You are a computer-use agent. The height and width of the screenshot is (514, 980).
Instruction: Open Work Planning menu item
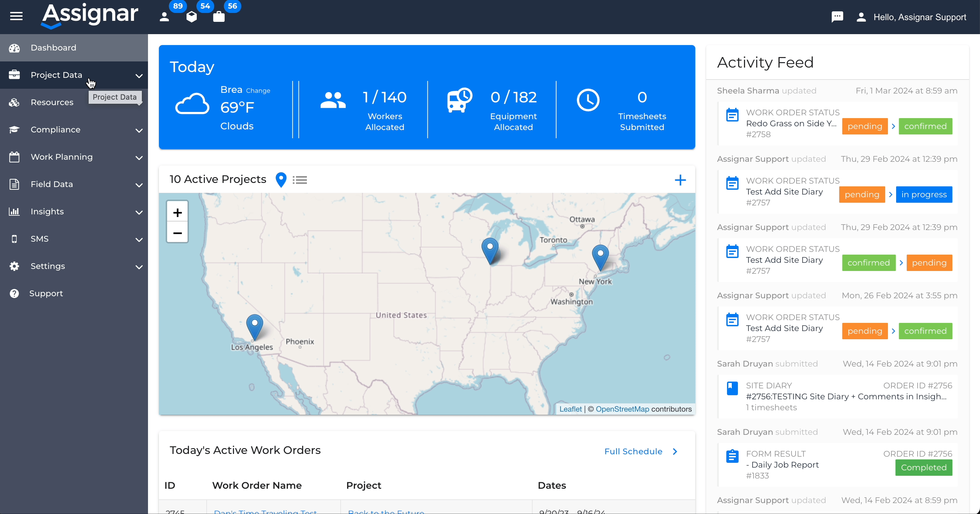click(74, 157)
